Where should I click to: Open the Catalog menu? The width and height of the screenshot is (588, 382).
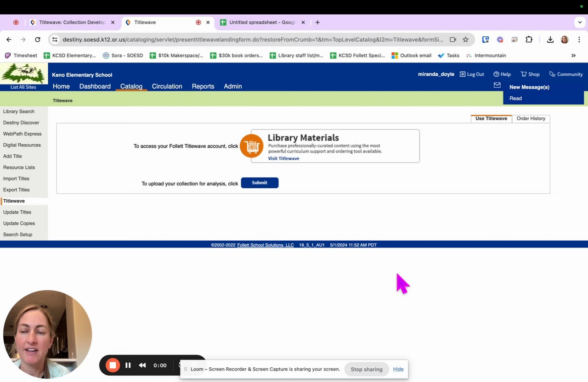point(131,86)
